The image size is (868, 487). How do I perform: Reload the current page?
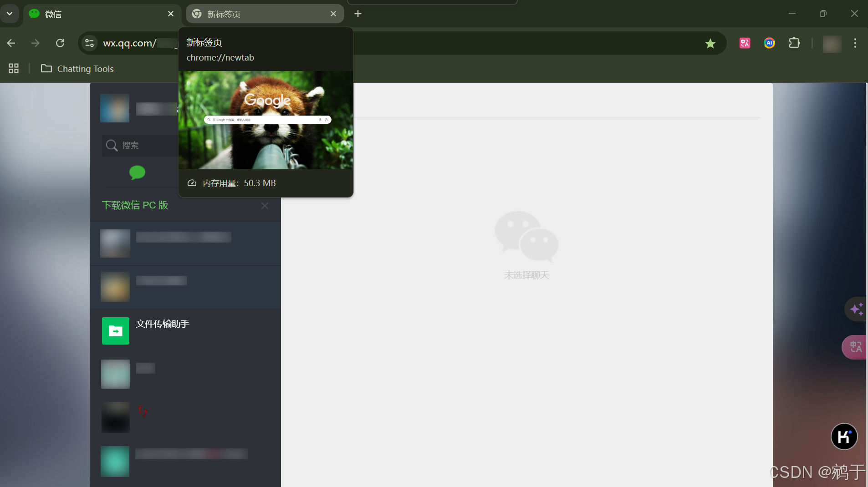tap(60, 43)
